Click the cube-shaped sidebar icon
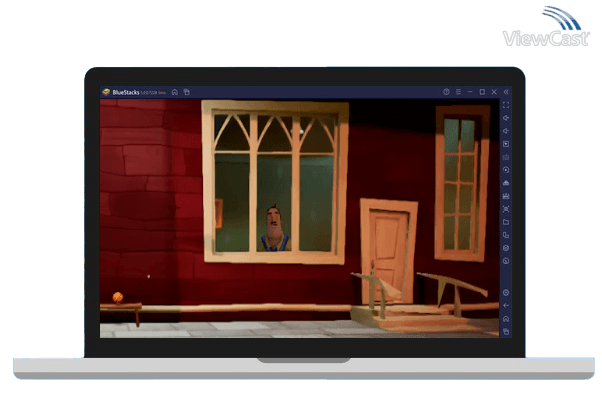This screenshot has height=414, width=602. [506, 248]
